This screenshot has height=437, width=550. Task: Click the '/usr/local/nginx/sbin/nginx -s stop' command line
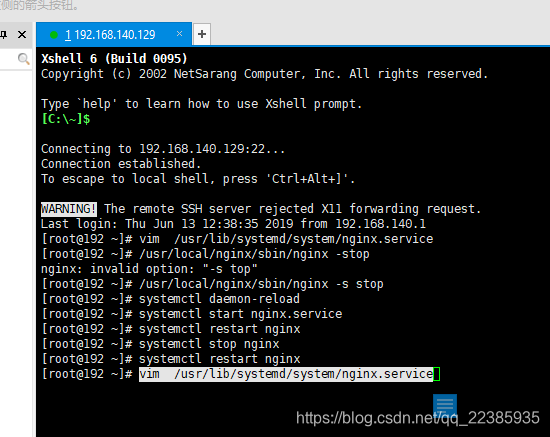(x=212, y=284)
